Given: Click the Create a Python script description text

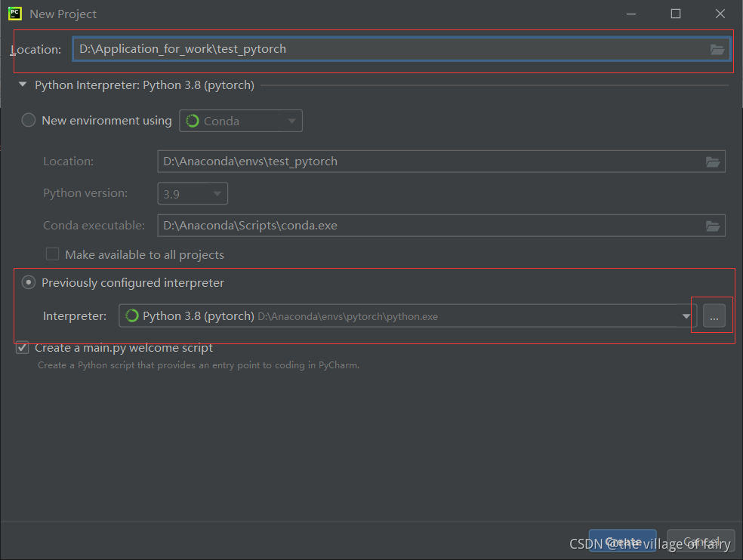Looking at the screenshot, I should 199,365.
